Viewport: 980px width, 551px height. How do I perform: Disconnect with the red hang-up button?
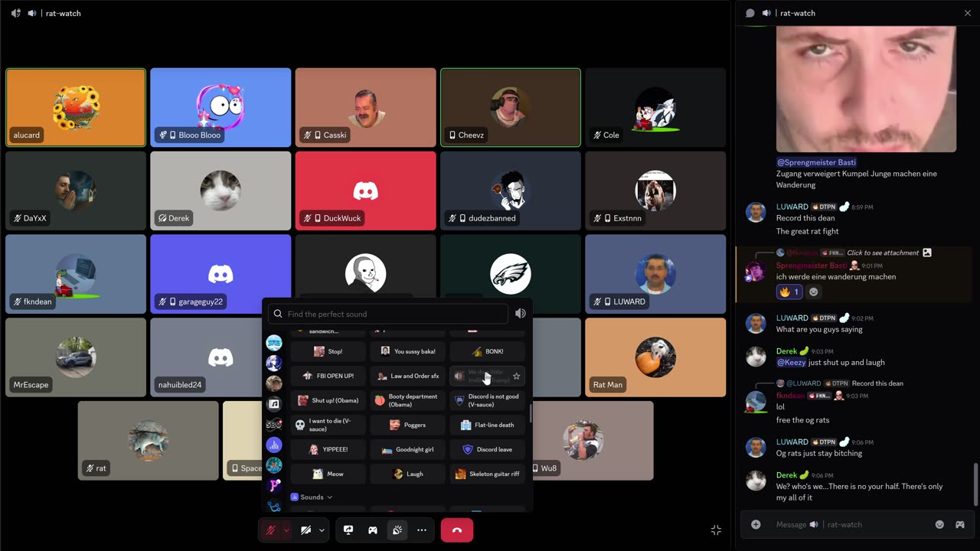(457, 530)
